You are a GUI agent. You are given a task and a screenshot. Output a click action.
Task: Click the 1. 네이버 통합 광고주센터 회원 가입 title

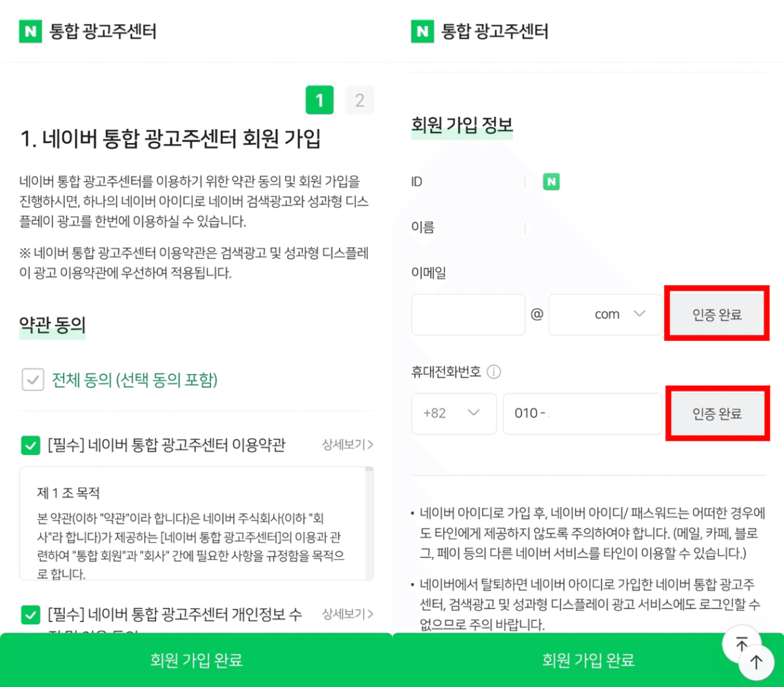(x=170, y=139)
